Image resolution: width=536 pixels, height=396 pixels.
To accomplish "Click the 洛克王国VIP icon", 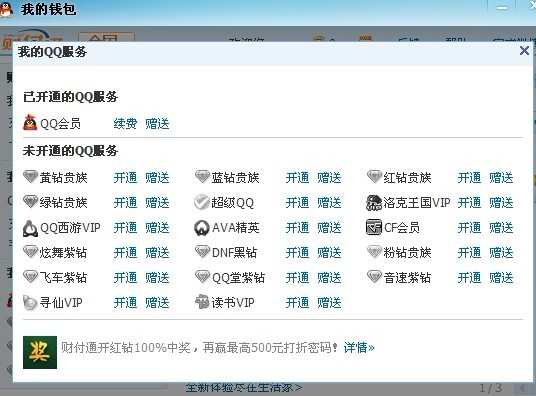I will click(x=374, y=202).
